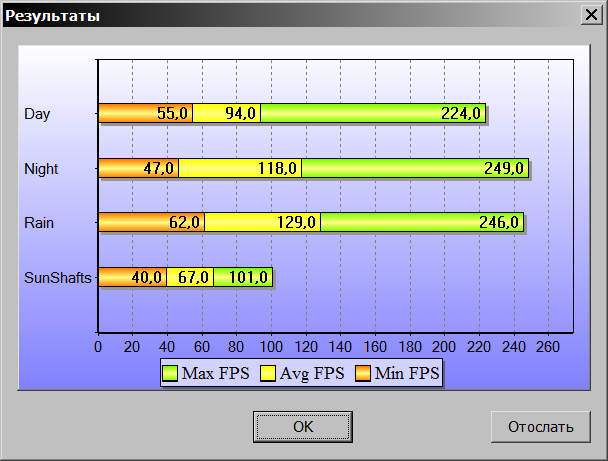
Task: Click the Day category axis label
Action: (x=37, y=114)
